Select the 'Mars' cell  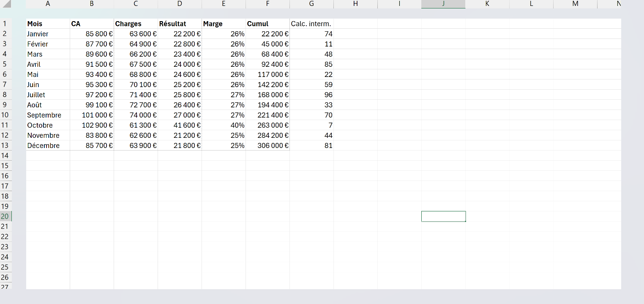[48, 54]
